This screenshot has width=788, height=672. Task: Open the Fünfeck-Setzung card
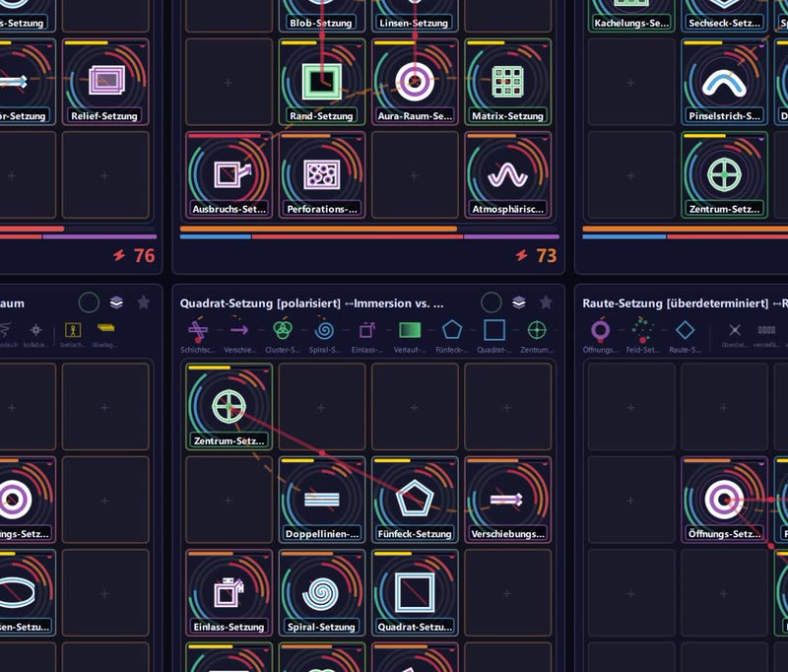pyautogui.click(x=415, y=500)
